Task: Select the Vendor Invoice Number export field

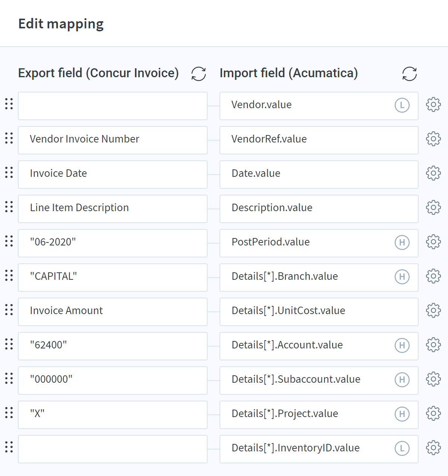Action: coord(113,140)
